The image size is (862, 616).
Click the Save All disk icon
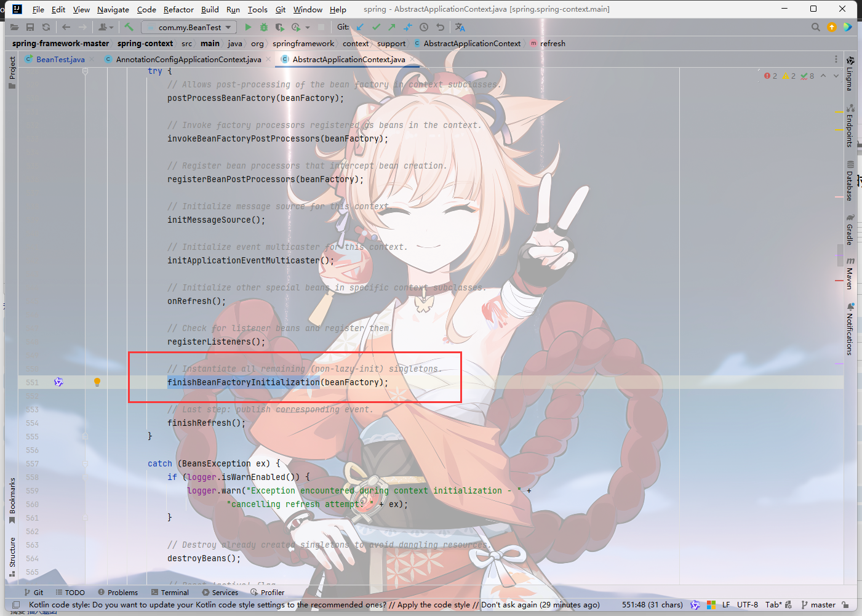click(30, 27)
